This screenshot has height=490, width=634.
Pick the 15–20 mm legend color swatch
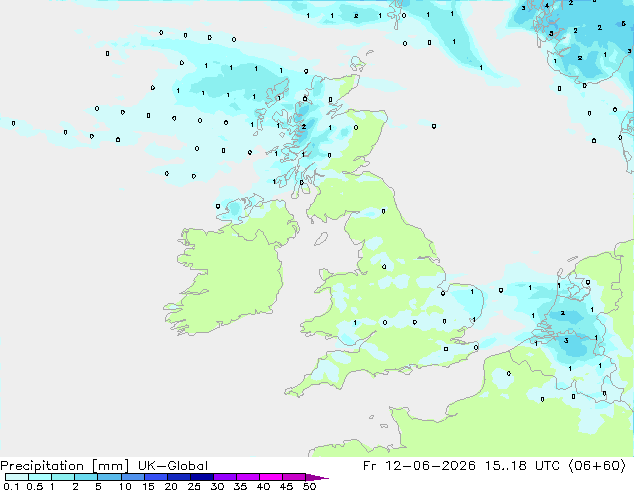click(155, 477)
